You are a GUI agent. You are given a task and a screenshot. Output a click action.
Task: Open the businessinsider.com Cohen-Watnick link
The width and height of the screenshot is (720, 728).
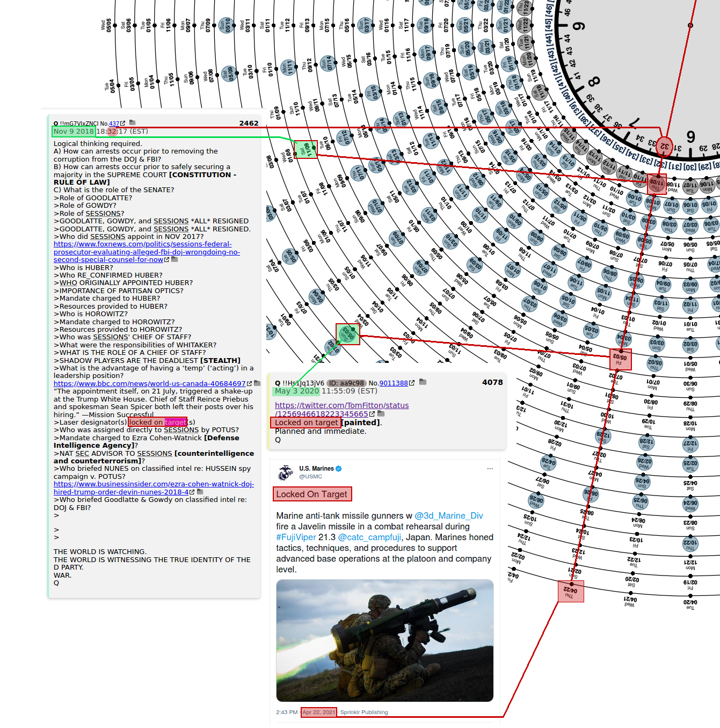(154, 488)
